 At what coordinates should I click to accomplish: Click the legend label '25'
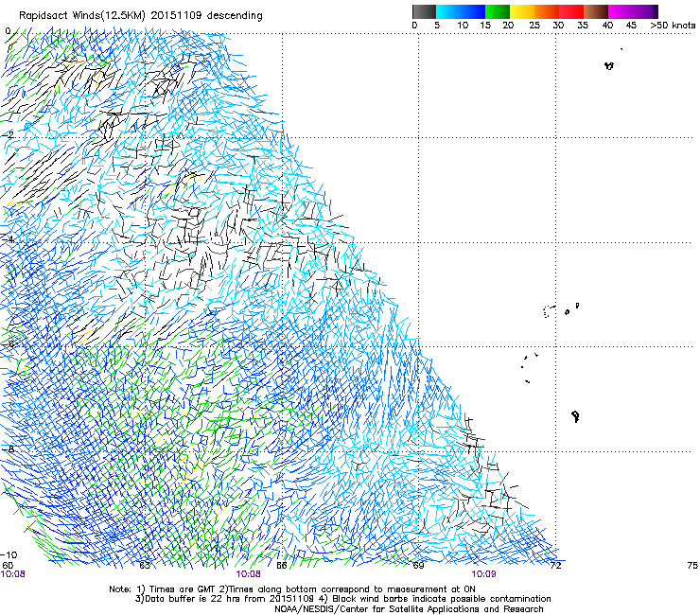pyautogui.click(x=534, y=26)
